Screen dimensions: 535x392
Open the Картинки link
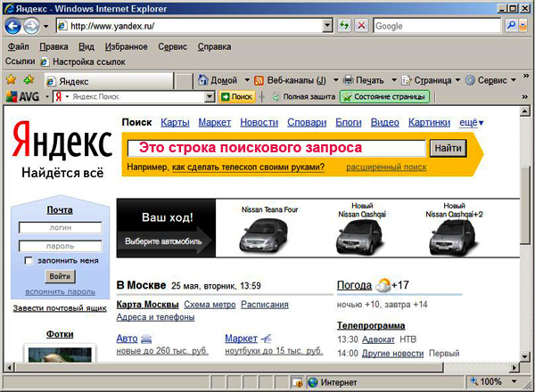(429, 122)
